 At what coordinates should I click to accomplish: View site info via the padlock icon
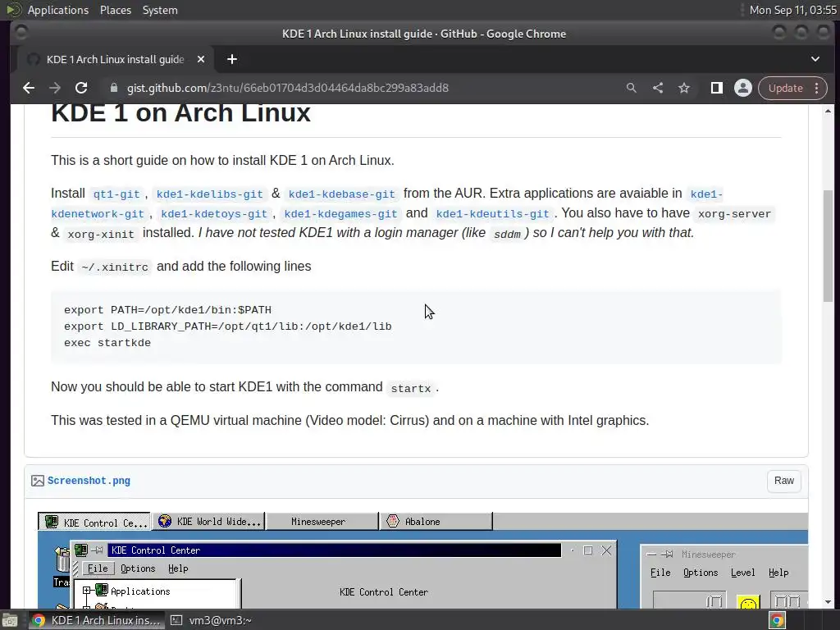click(113, 88)
